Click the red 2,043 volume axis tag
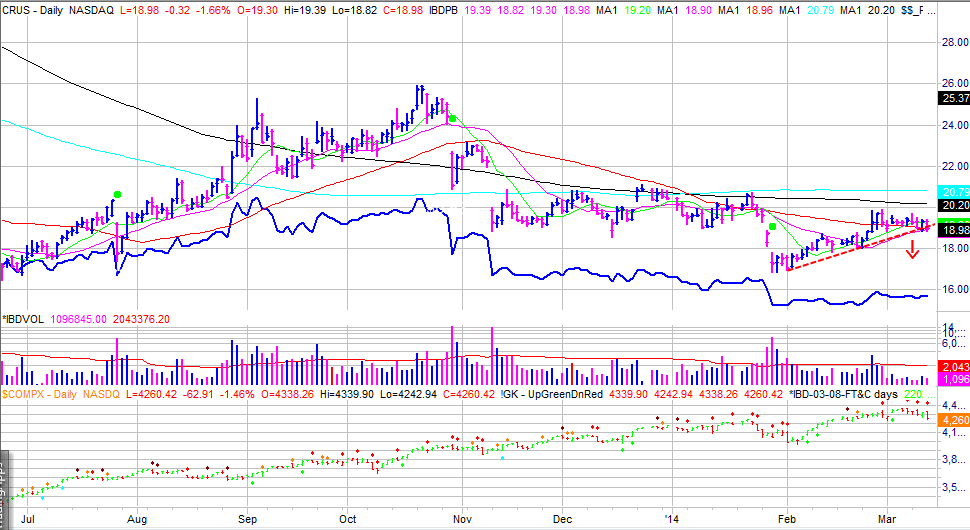This screenshot has height=530, width=970. [x=955, y=367]
